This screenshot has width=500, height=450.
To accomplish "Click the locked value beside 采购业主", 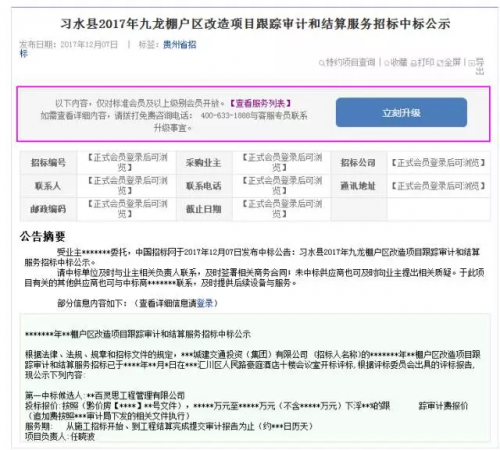I will pos(282,162).
